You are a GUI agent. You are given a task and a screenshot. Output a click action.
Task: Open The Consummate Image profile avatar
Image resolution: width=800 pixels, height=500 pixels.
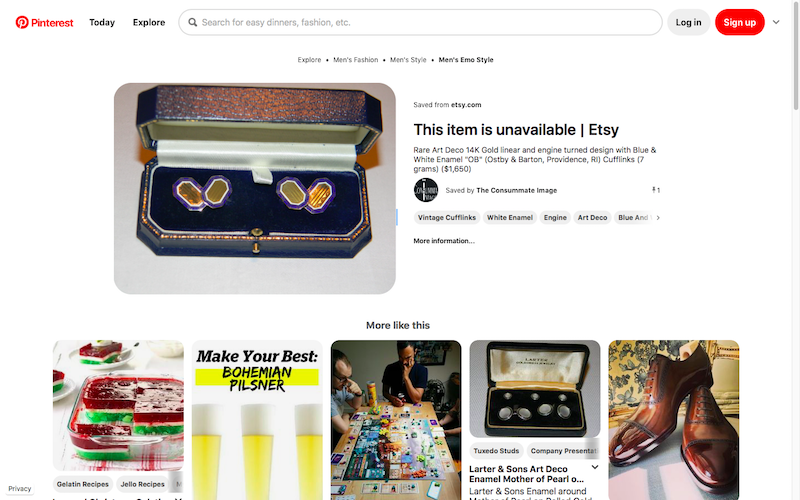click(426, 190)
